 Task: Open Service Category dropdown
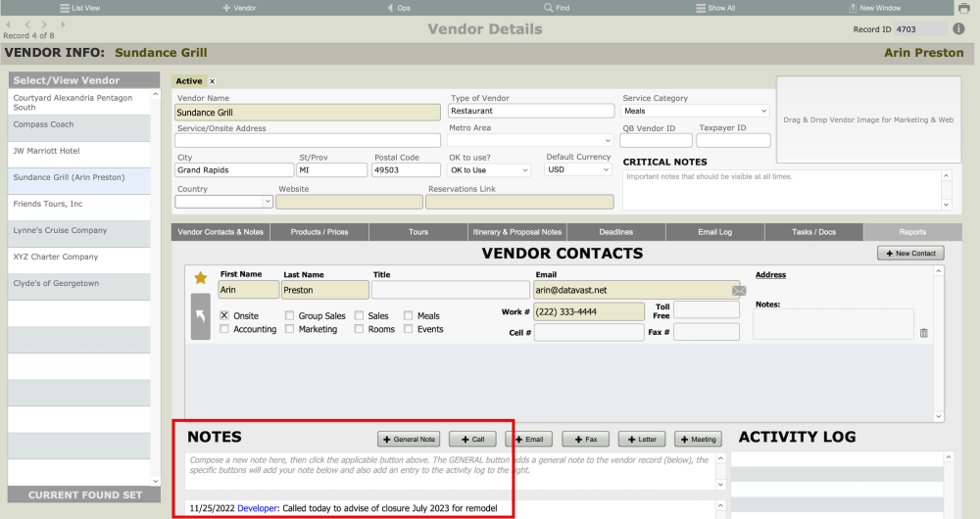point(695,112)
